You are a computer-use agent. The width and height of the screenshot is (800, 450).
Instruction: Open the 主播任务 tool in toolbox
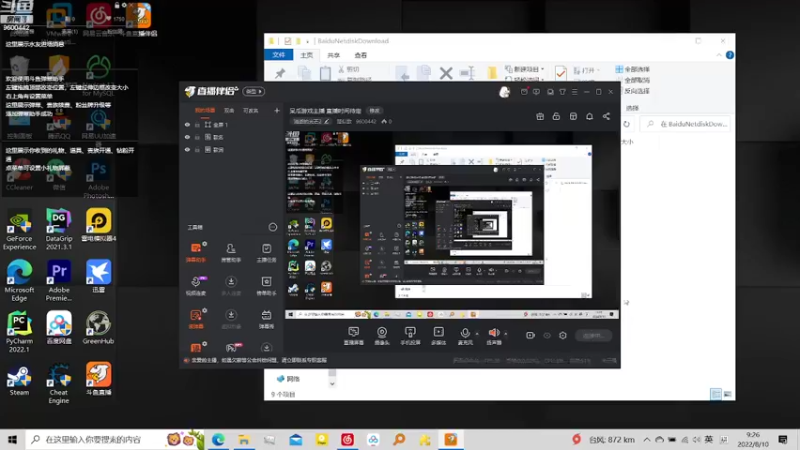point(266,252)
